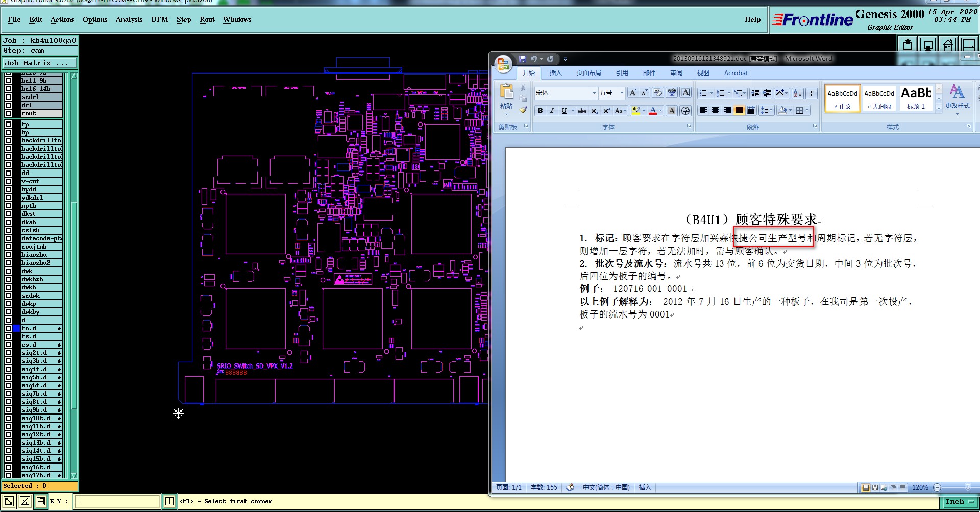Open the DFM menu in Genesis

tap(160, 19)
